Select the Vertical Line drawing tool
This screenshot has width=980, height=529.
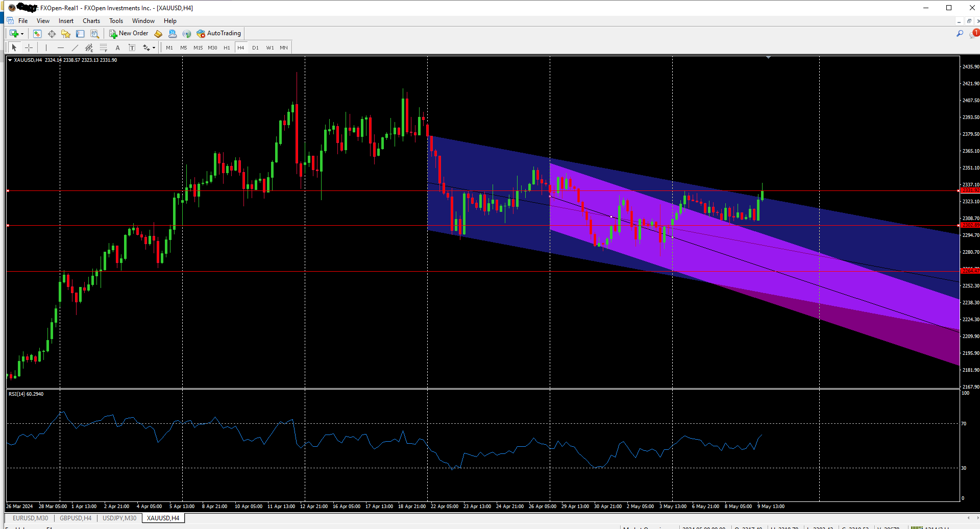click(x=46, y=47)
